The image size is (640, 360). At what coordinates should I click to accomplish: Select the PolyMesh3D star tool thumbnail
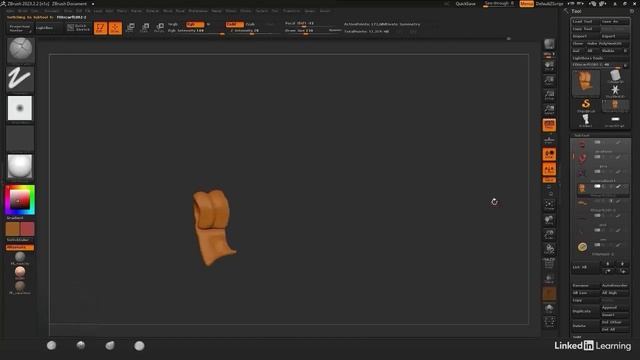615,91
